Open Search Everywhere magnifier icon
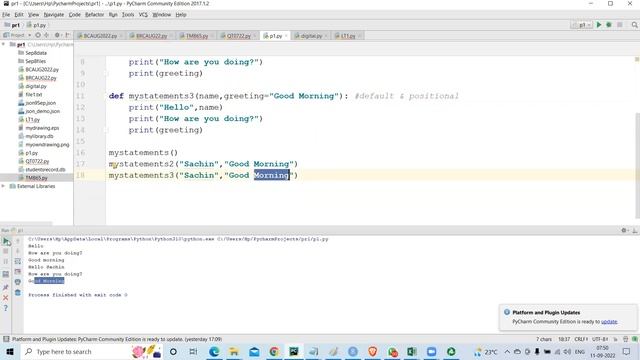 coord(634,25)
